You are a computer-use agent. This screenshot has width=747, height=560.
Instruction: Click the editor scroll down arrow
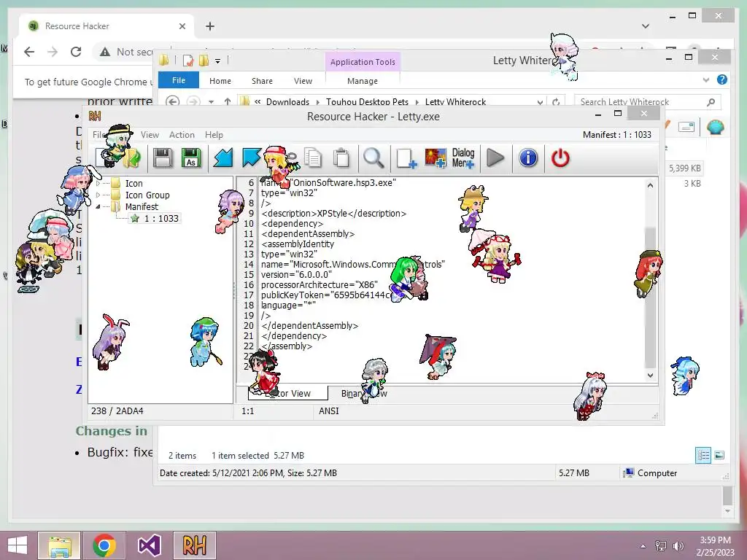pyautogui.click(x=650, y=376)
